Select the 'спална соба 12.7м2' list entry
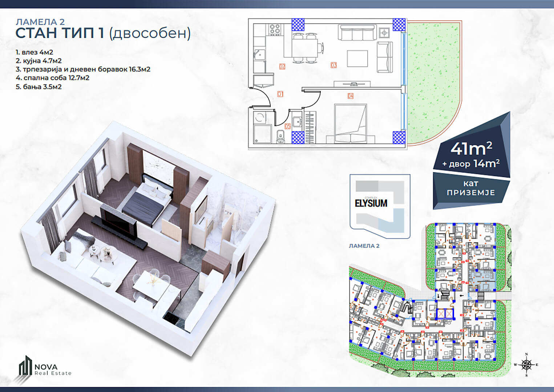 (53, 78)
